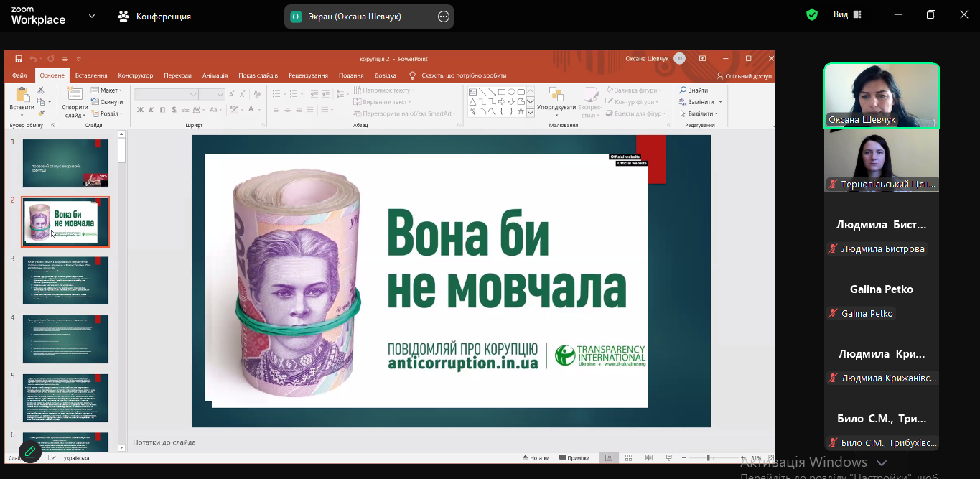The height and width of the screenshot is (479, 980).
Task: Click the Zoom annotation pencil button
Action: pos(29,452)
